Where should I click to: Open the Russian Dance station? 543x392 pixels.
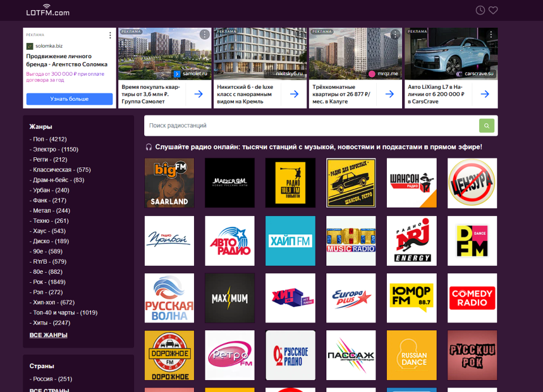pyautogui.click(x=411, y=355)
